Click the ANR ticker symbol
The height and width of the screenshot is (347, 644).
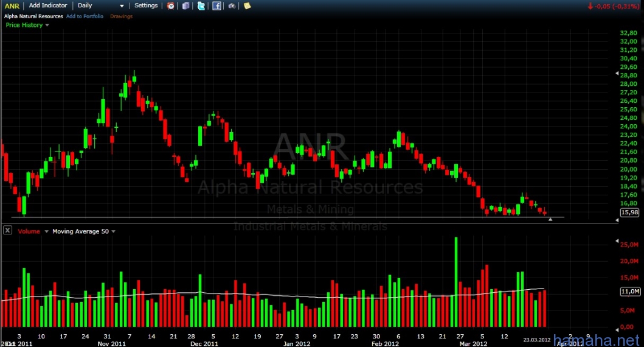(12, 5)
